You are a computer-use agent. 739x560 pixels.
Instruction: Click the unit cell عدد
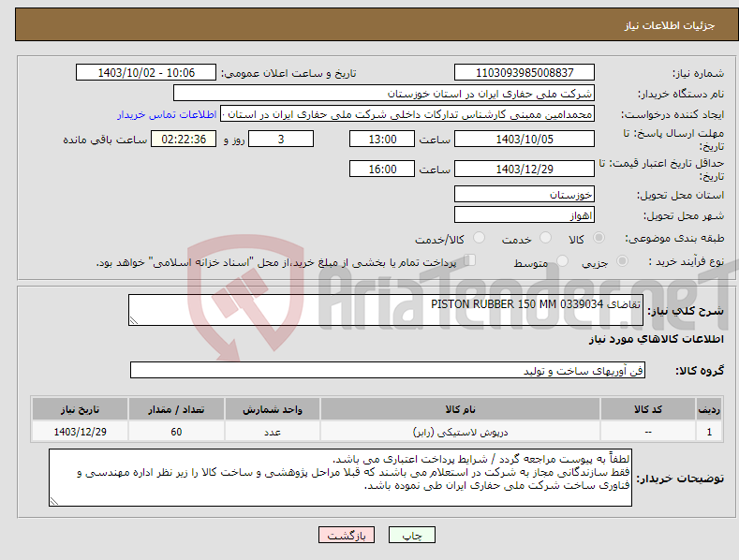pos(273,432)
